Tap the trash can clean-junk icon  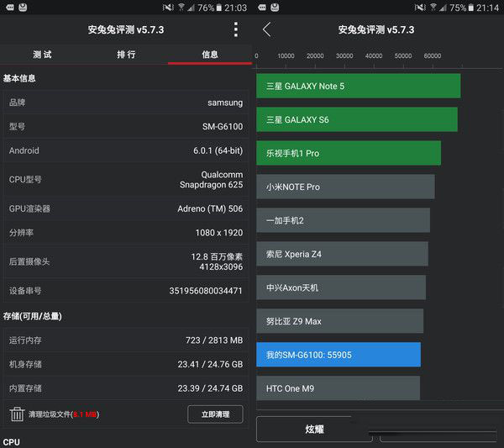click(x=17, y=414)
